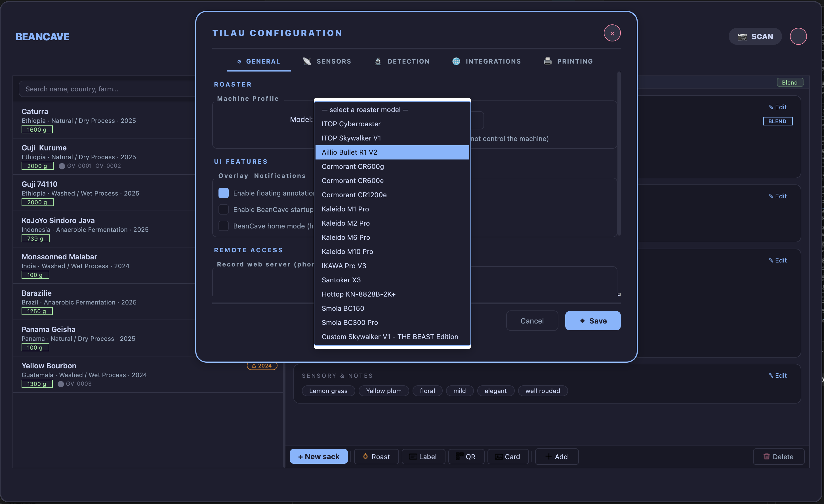The height and width of the screenshot is (504, 824).
Task: Click the Lemon grass flavor tag
Action: pyautogui.click(x=328, y=390)
